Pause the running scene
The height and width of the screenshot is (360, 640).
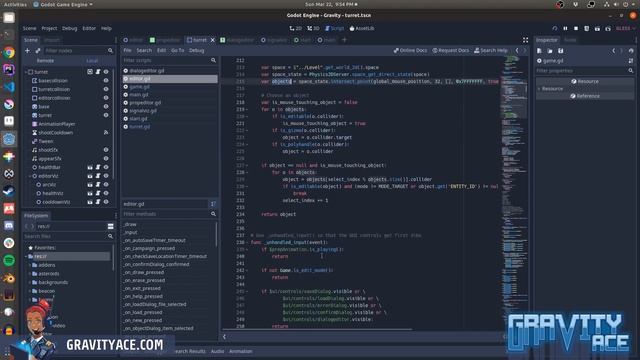click(565, 29)
